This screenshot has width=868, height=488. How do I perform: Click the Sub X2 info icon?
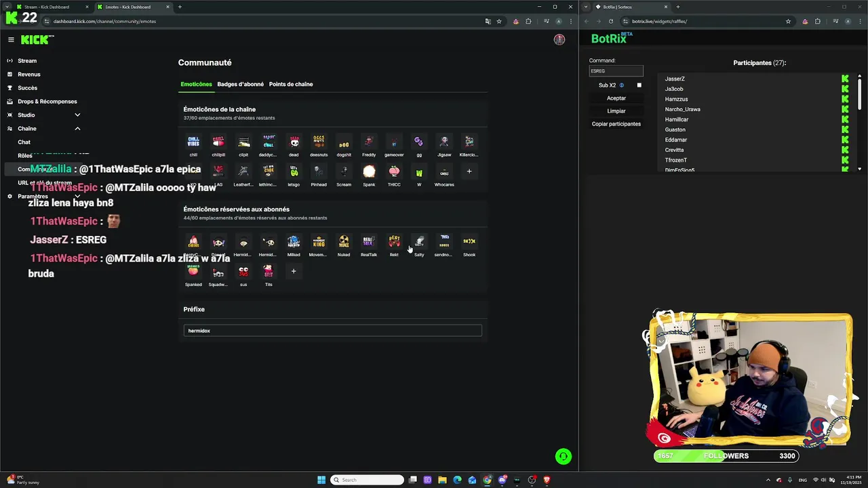pyautogui.click(x=621, y=85)
